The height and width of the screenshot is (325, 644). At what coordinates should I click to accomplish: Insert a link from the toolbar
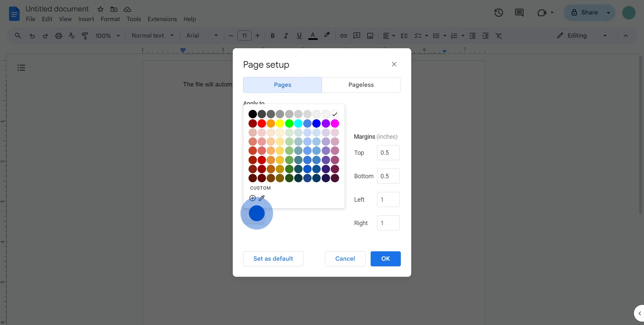point(343,36)
